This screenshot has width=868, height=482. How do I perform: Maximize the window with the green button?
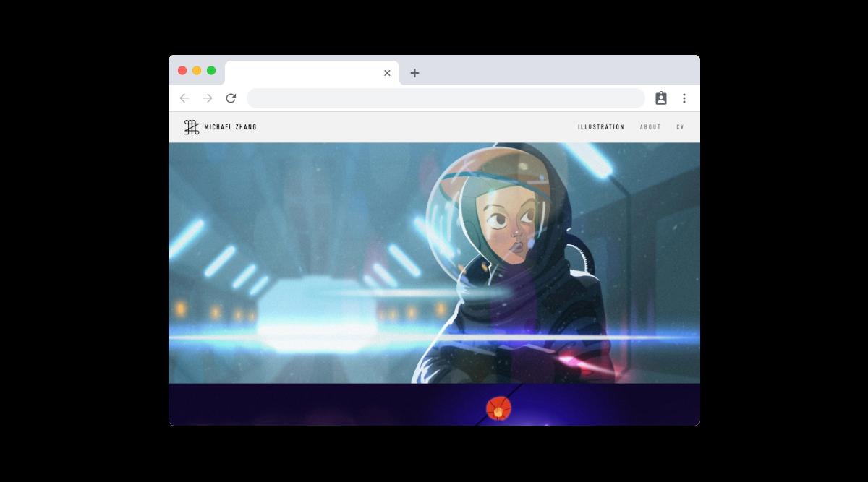click(x=211, y=70)
